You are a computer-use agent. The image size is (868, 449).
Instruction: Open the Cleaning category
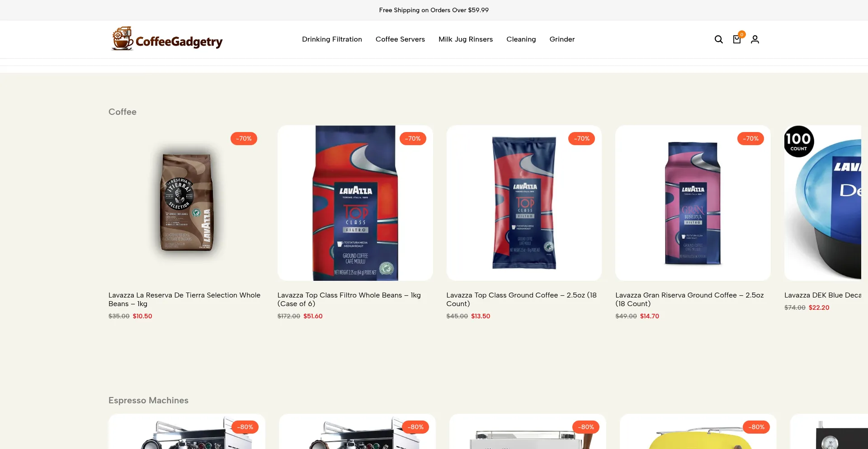click(x=521, y=39)
